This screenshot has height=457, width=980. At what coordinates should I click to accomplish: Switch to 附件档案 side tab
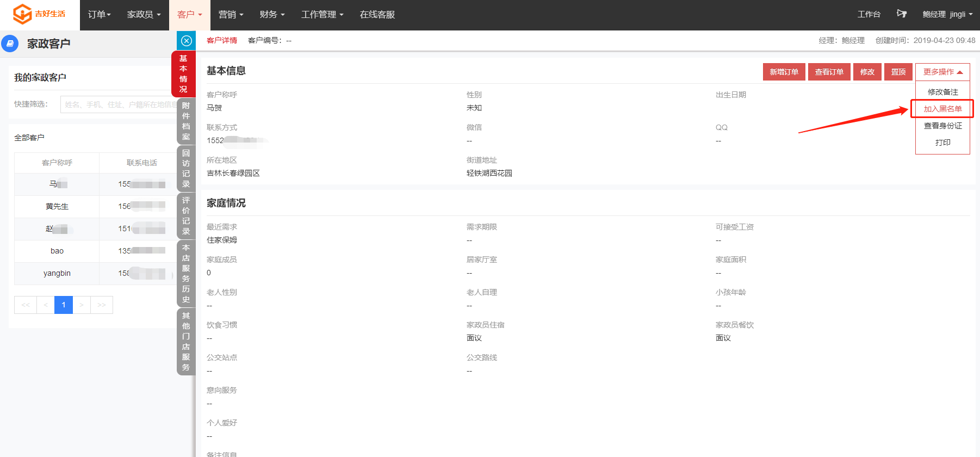coord(186,121)
